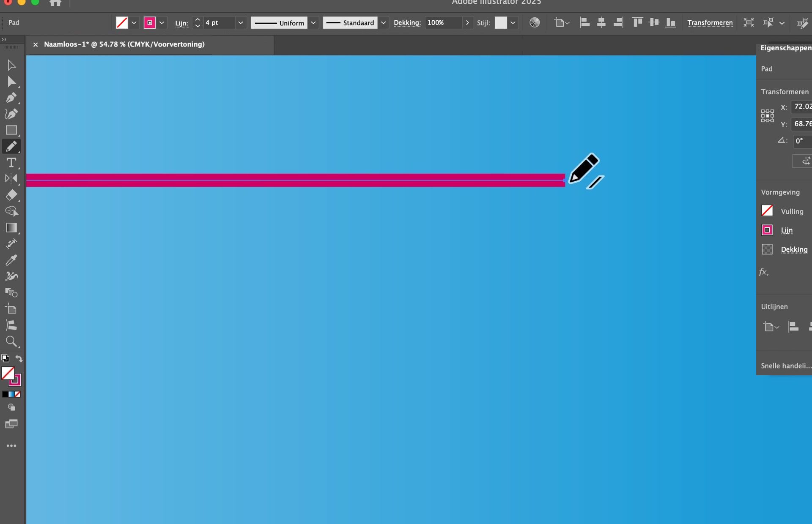
Task: Click the Lijn color swatch in Vormgeving
Action: coord(767,230)
